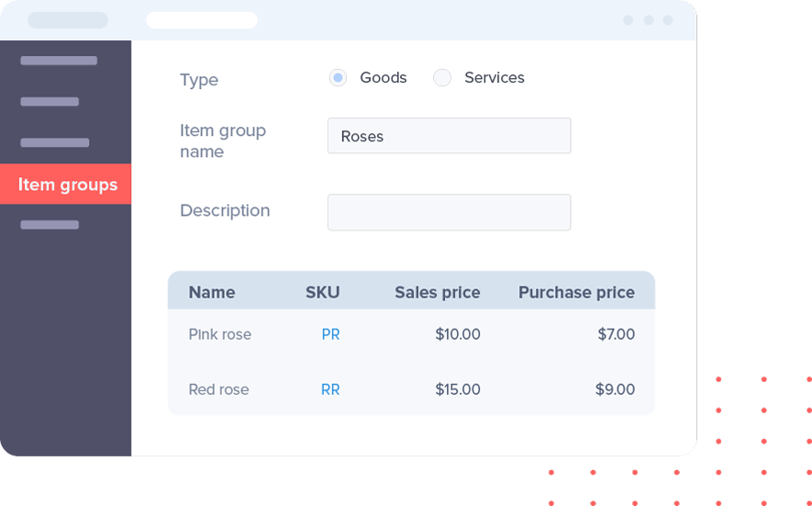Image resolution: width=812 pixels, height=506 pixels.
Task: Select the Services radio button
Action: click(442, 78)
